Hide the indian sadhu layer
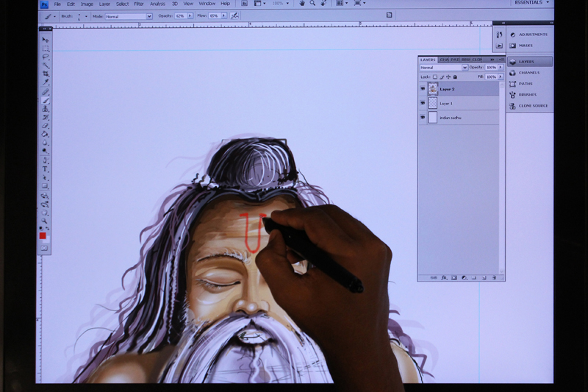The width and height of the screenshot is (588, 392). click(423, 118)
